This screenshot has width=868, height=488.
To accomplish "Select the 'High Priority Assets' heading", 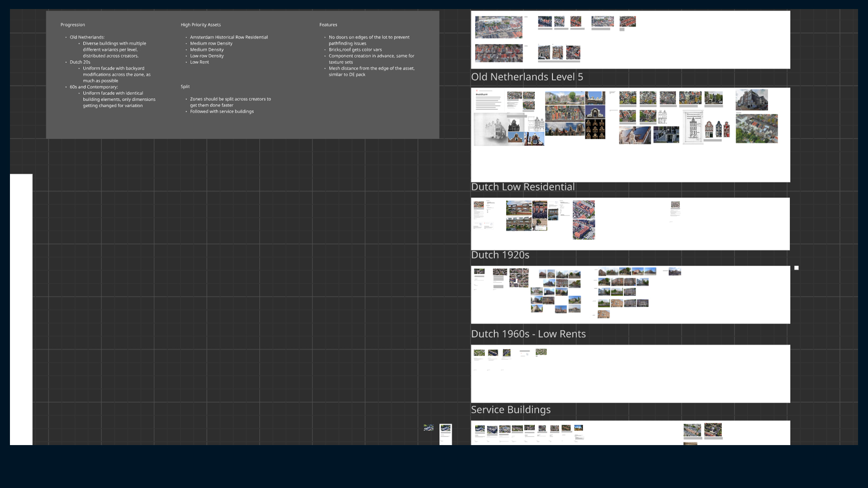I will (201, 25).
